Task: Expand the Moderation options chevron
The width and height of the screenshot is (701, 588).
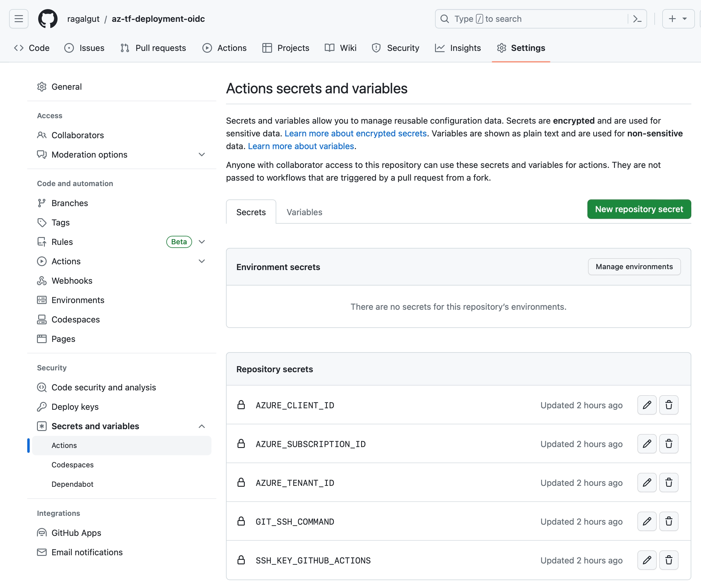Action: (x=202, y=155)
